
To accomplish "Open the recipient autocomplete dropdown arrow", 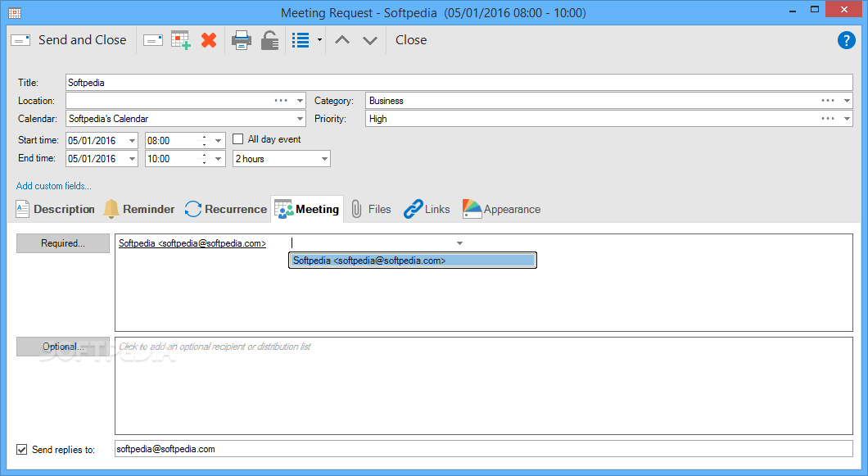I will click(459, 243).
